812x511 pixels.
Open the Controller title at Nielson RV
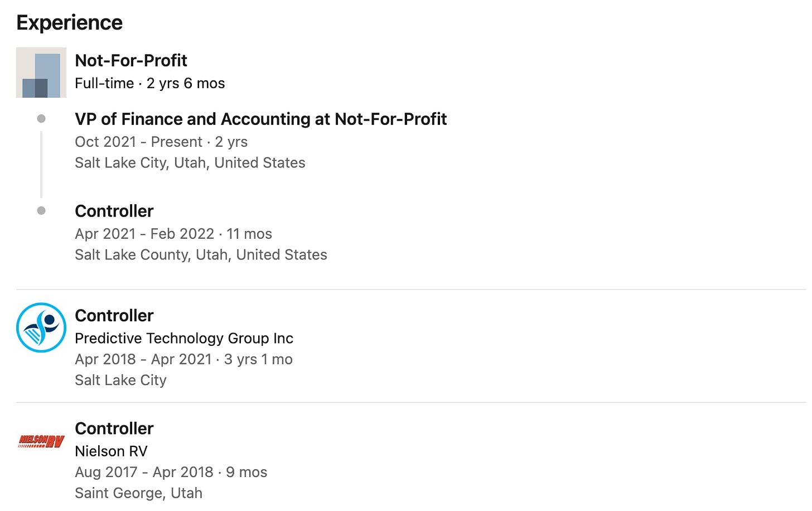(114, 428)
